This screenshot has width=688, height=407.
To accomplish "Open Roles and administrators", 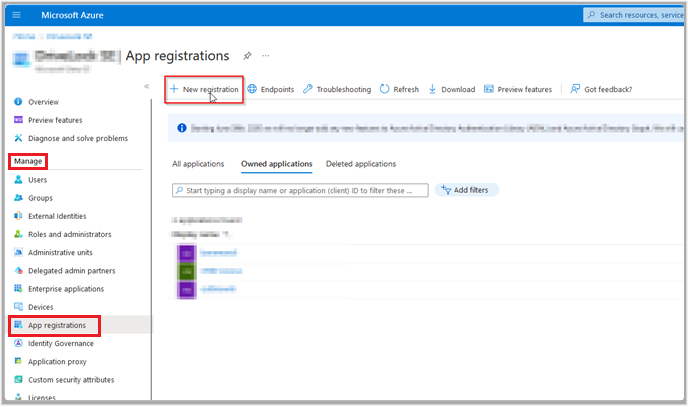I will coord(69,234).
